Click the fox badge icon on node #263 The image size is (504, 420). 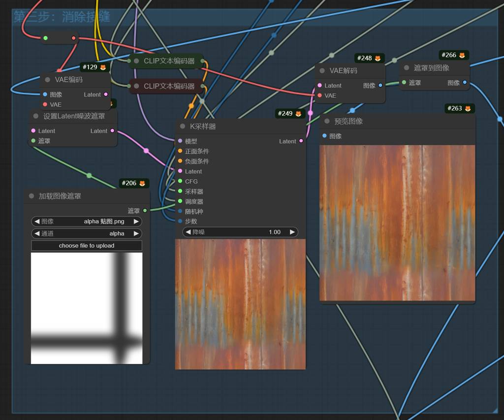coord(468,108)
